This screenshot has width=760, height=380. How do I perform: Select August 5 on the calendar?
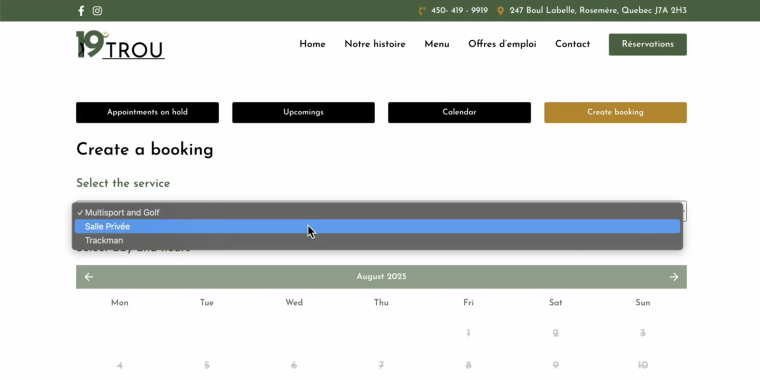click(207, 365)
